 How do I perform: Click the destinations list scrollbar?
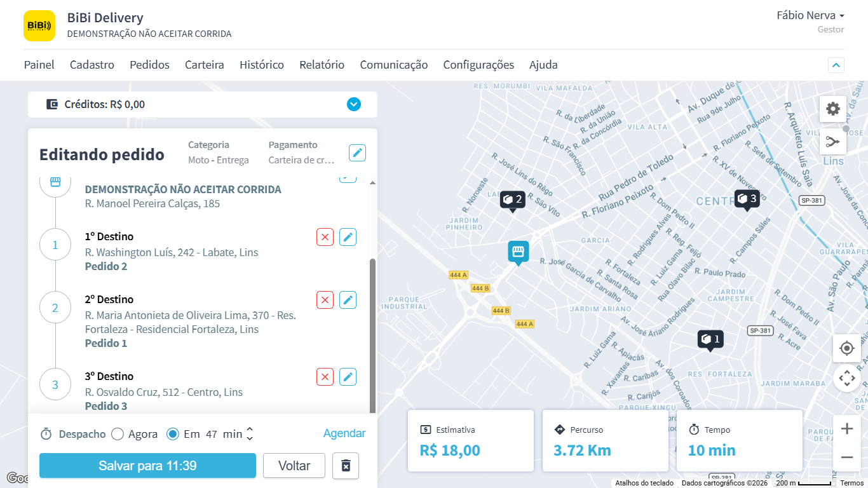[x=372, y=330]
